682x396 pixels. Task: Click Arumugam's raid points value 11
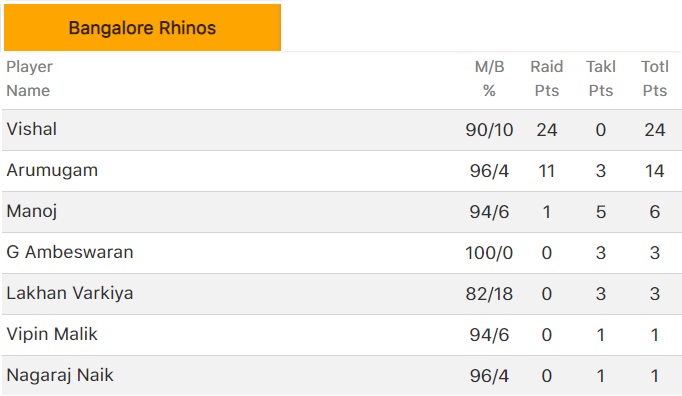coord(547,171)
